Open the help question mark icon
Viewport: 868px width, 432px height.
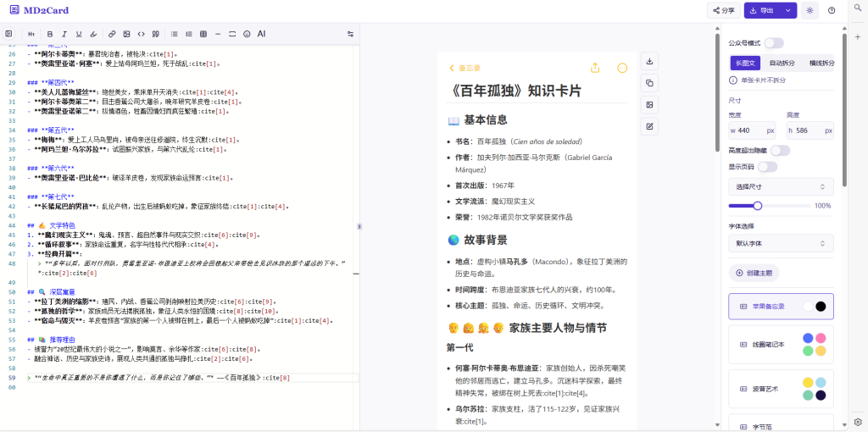pyautogui.click(x=832, y=10)
